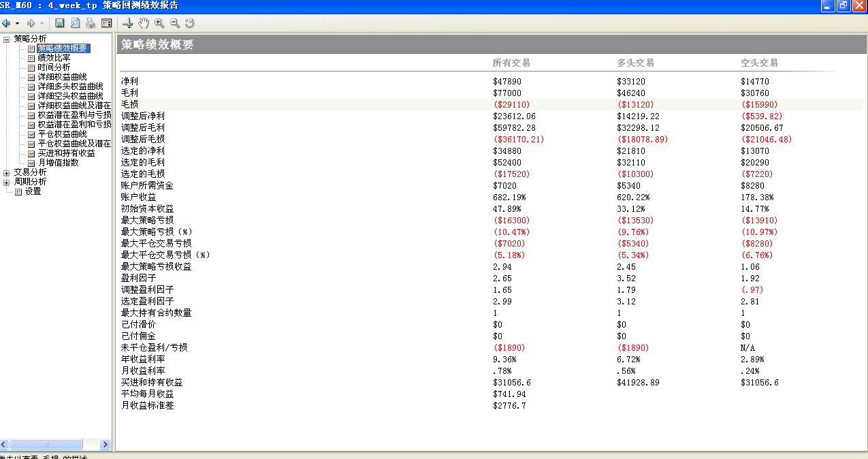Select the 交易分析 tree label
This screenshot has height=459, width=868.
pyautogui.click(x=30, y=172)
